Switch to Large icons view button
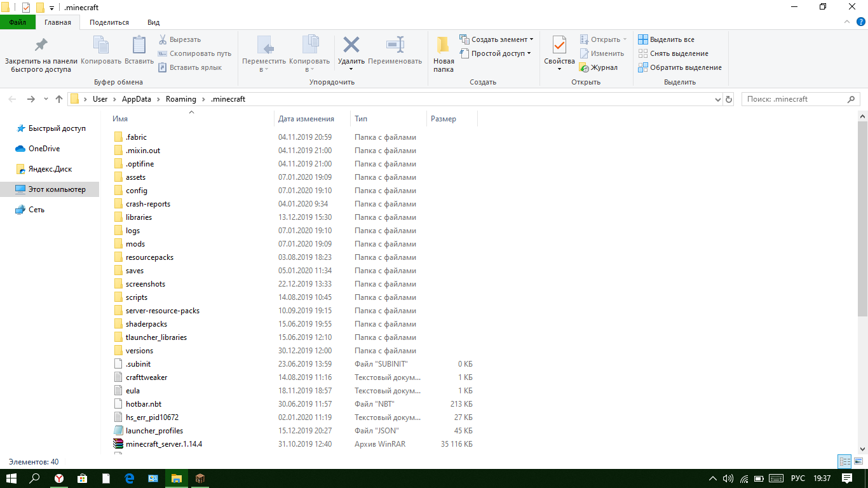This screenshot has height=488, width=868. click(857, 462)
